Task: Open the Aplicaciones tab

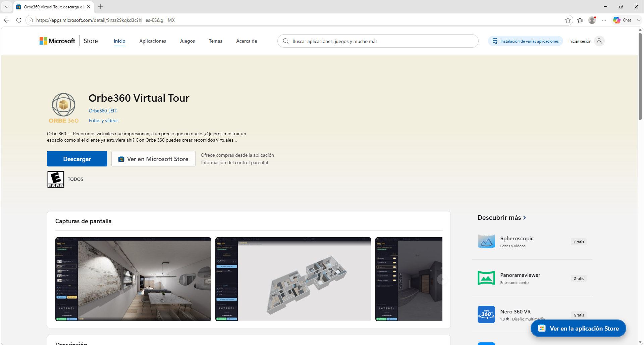Action: [153, 41]
